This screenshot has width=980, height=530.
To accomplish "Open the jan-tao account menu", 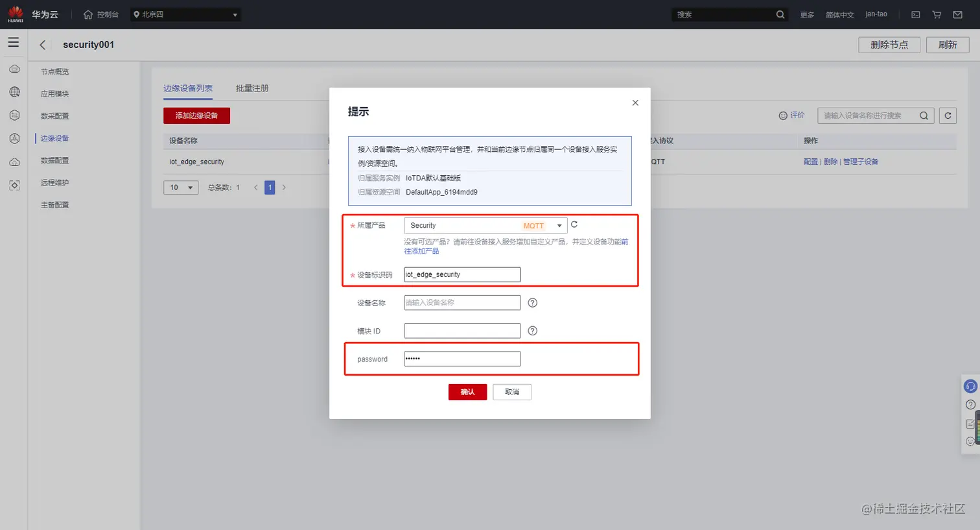I will pos(876,14).
